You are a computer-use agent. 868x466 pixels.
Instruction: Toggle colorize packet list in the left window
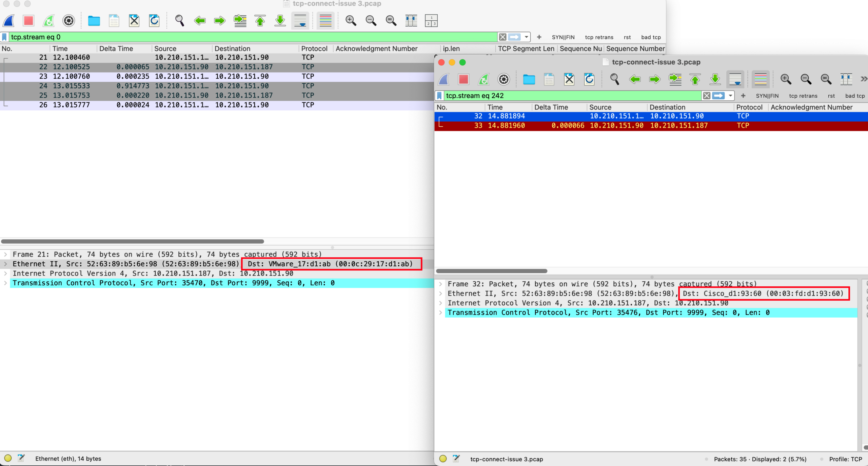pyautogui.click(x=325, y=21)
